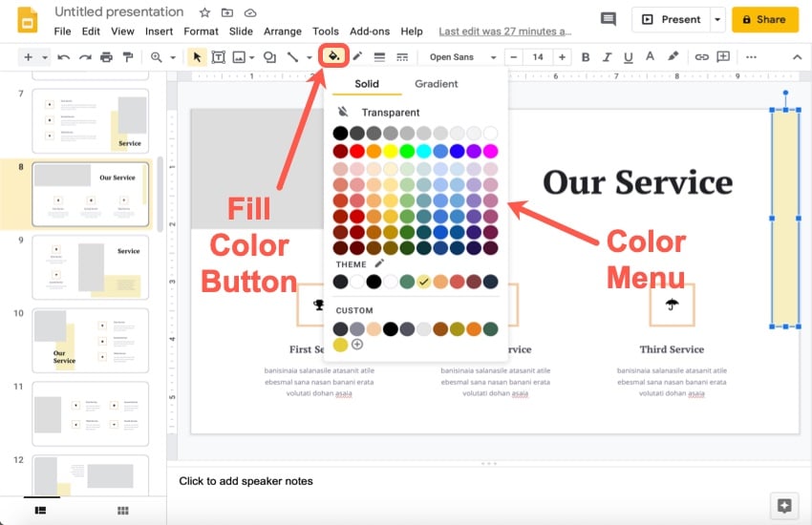The width and height of the screenshot is (812, 525).
Task: Choose the Transparent fill option
Action: (390, 113)
